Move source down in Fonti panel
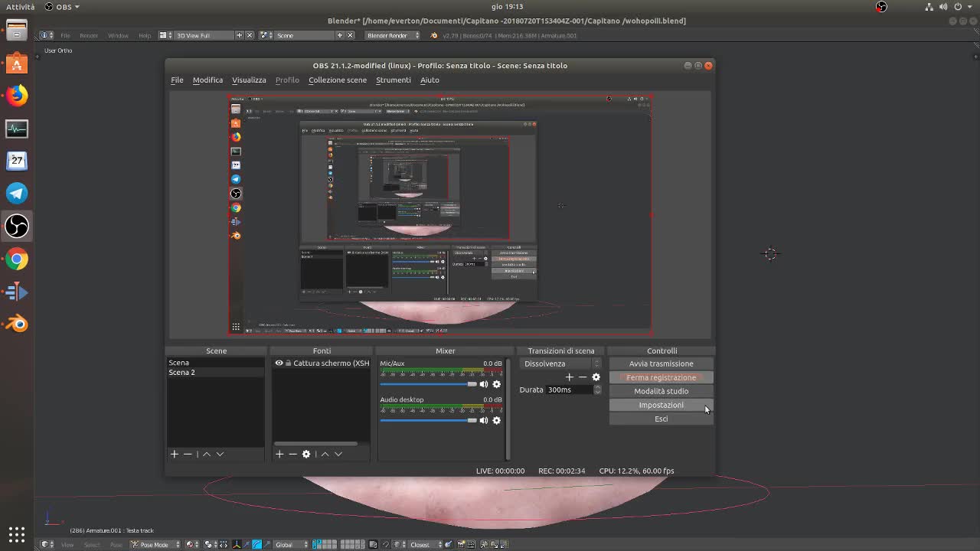The image size is (980, 551). [x=338, y=454]
